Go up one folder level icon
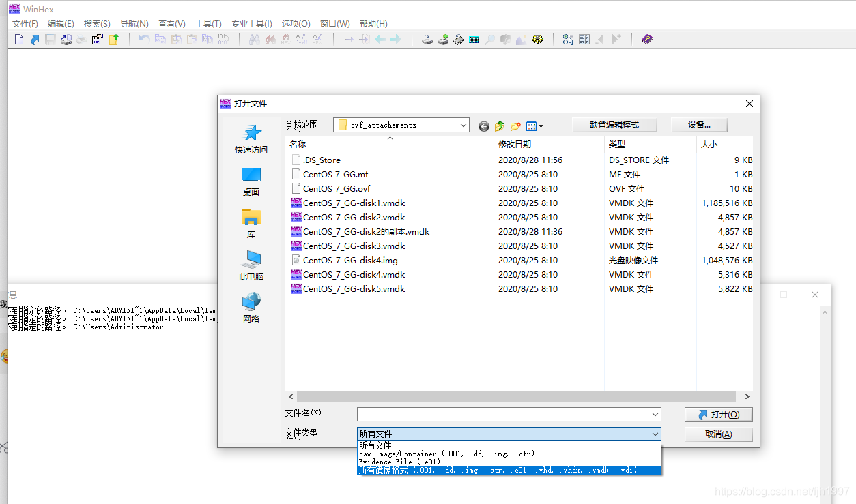856x504 pixels. pos(500,126)
